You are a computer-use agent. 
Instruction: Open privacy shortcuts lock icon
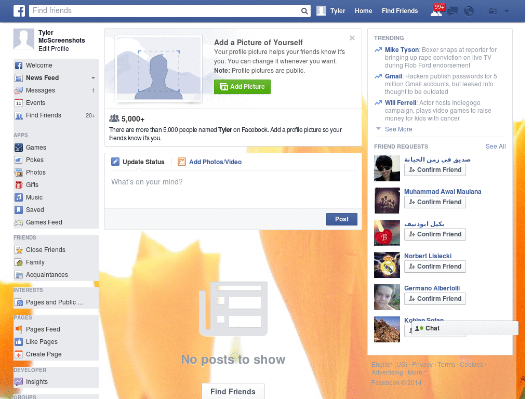pos(493,11)
